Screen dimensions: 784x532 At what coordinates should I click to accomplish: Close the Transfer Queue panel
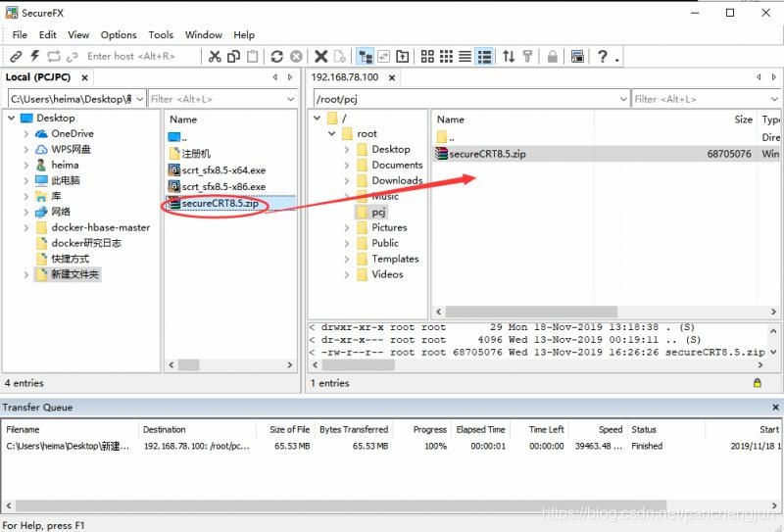coord(775,408)
